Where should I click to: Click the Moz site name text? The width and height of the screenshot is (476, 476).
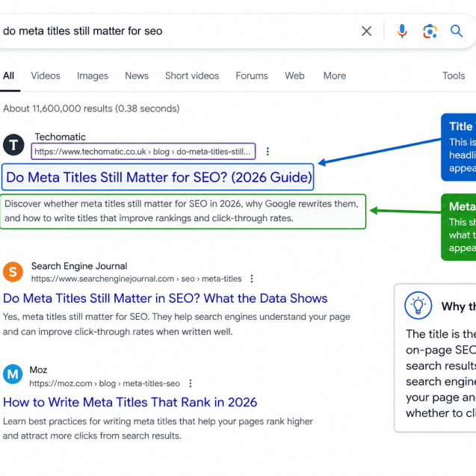(38, 370)
